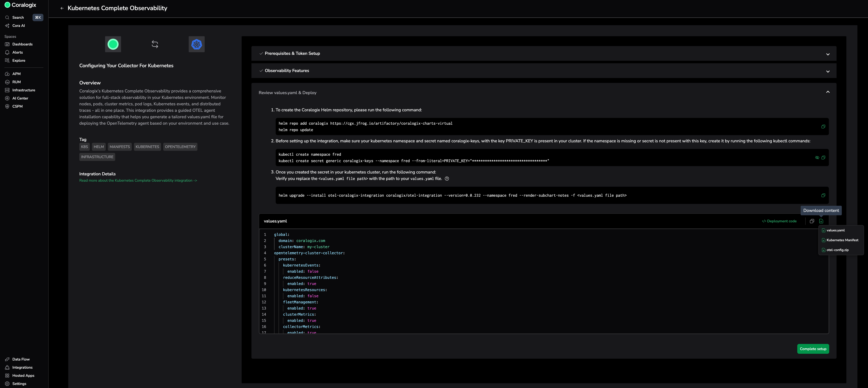
Task: Collapse the Review values.yaml & Deploy section
Action: click(x=827, y=92)
